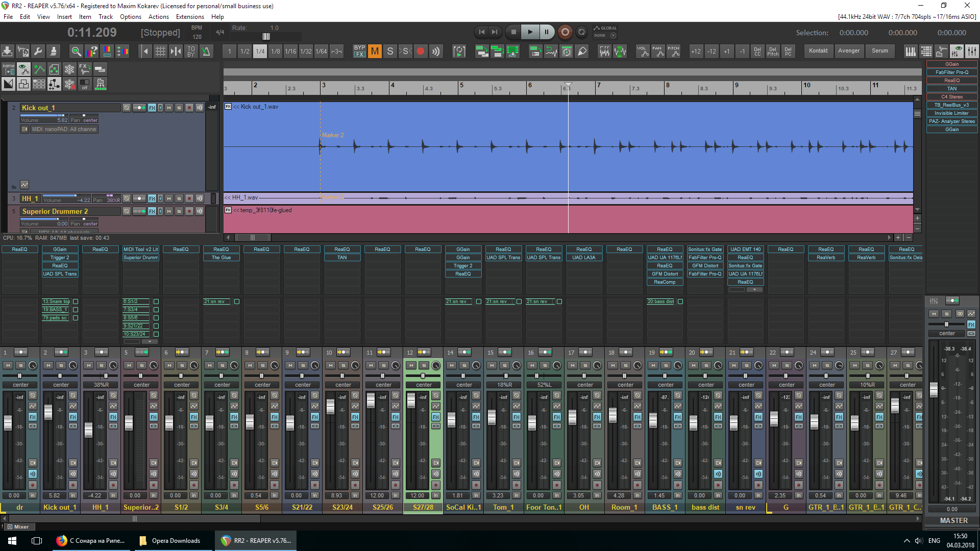Open the Track menu
Image resolution: width=980 pixels, height=551 pixels.
coord(106,17)
